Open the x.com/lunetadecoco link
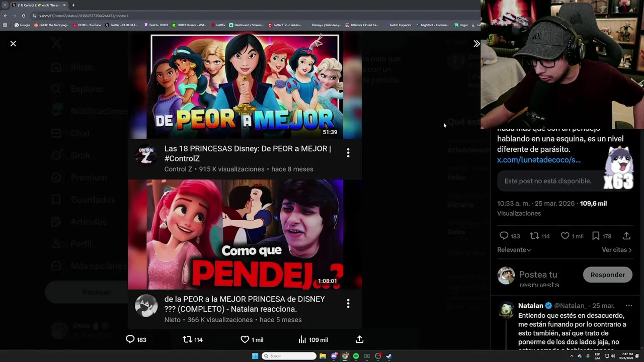The height and width of the screenshot is (362, 644). click(x=539, y=159)
